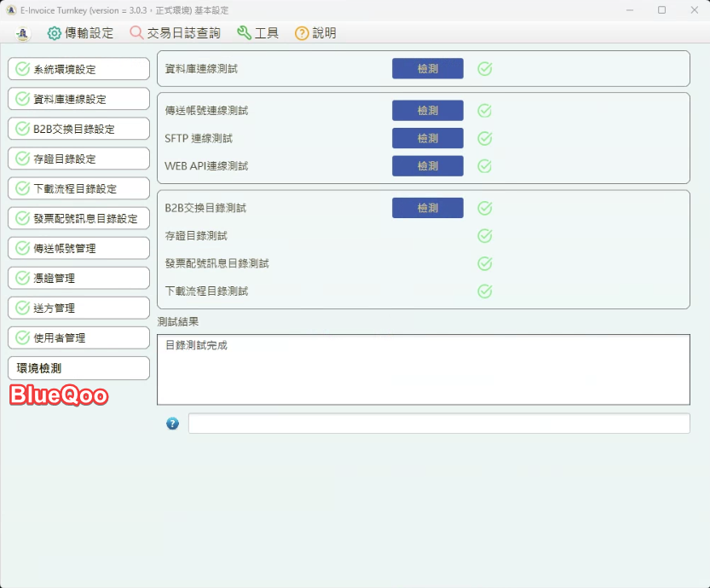The height and width of the screenshot is (588, 710).
Task: Click green check icon beside WEB API連線測試
Action: [485, 166]
